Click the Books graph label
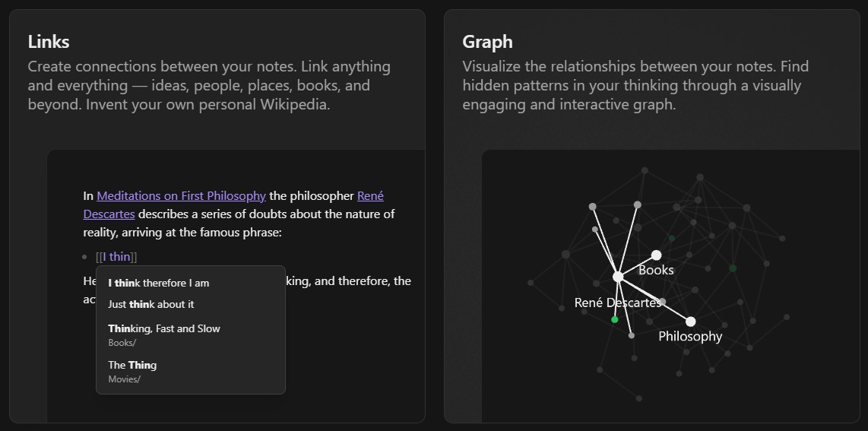 pyautogui.click(x=656, y=270)
